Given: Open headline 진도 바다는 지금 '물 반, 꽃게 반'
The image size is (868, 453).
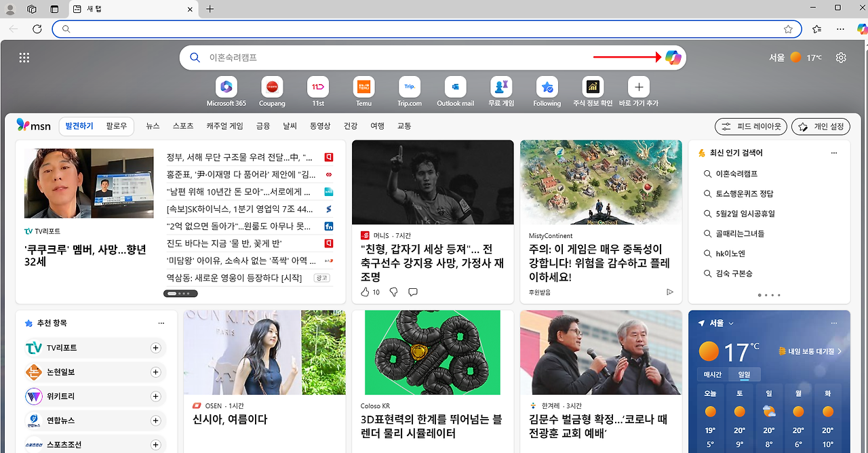Looking at the screenshot, I should (x=224, y=243).
